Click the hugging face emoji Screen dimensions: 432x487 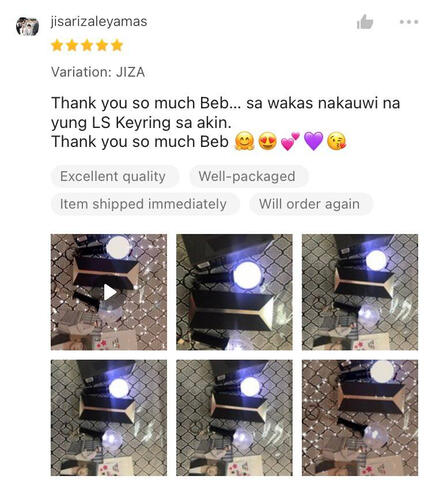pos(244,141)
